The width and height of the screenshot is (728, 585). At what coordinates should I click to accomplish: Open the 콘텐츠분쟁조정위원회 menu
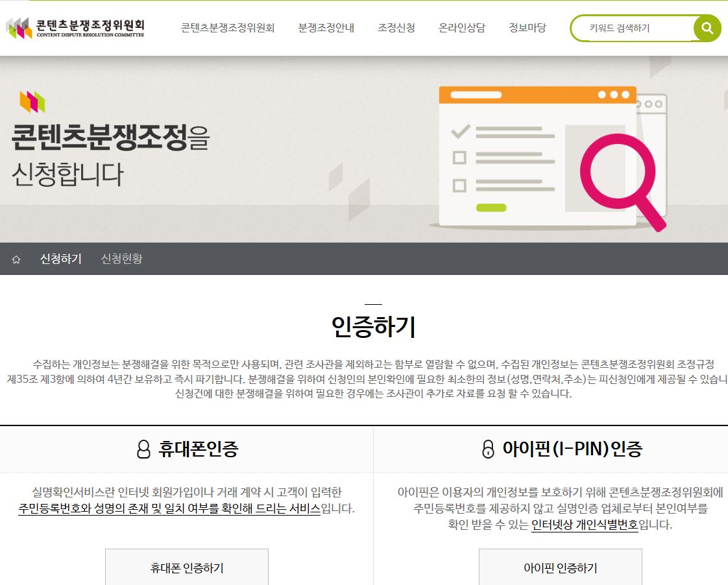[x=228, y=28]
